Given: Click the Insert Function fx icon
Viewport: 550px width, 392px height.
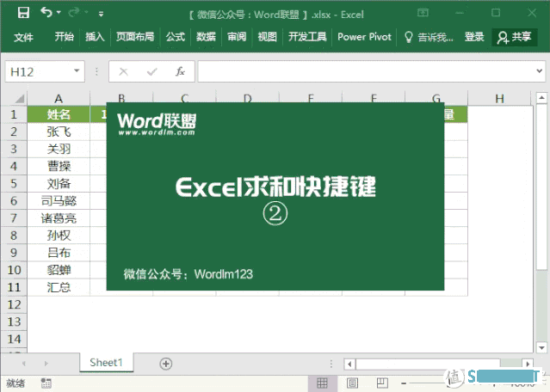Looking at the screenshot, I should (180, 72).
